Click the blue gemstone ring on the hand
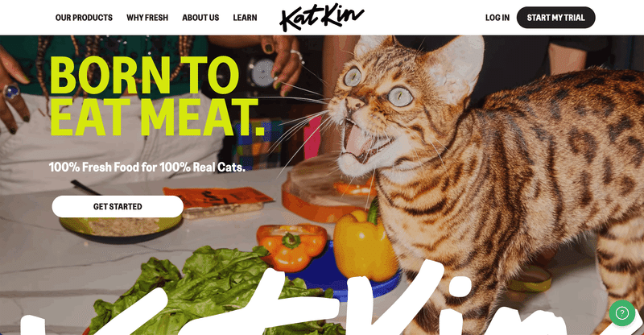Screen dimensions: 644x335 [10, 91]
